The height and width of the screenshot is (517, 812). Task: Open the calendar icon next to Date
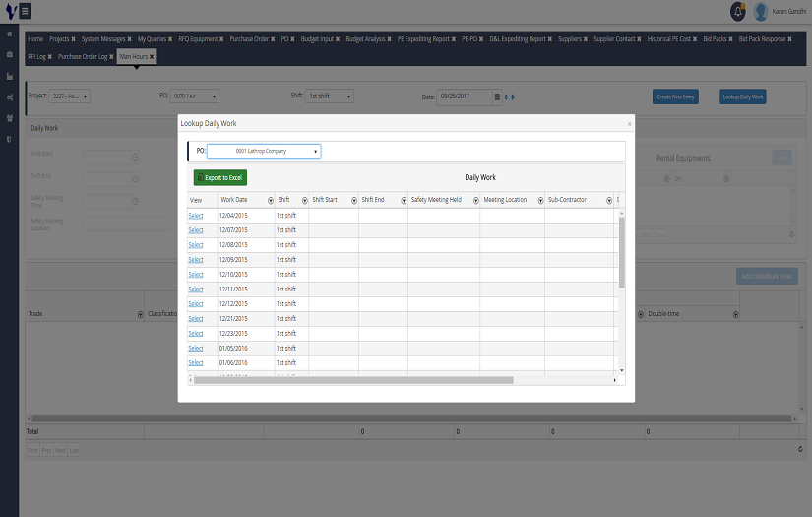497,97
